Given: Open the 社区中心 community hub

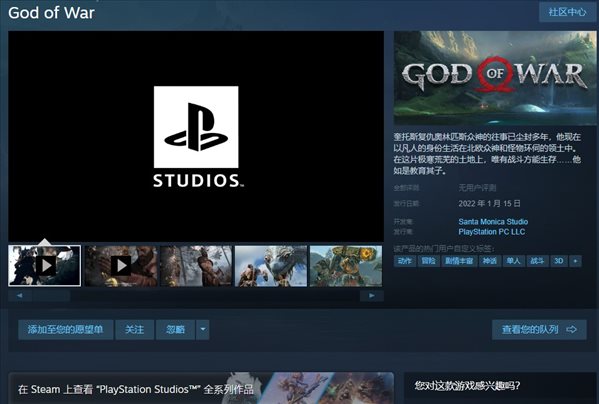Looking at the screenshot, I should pos(567,12).
